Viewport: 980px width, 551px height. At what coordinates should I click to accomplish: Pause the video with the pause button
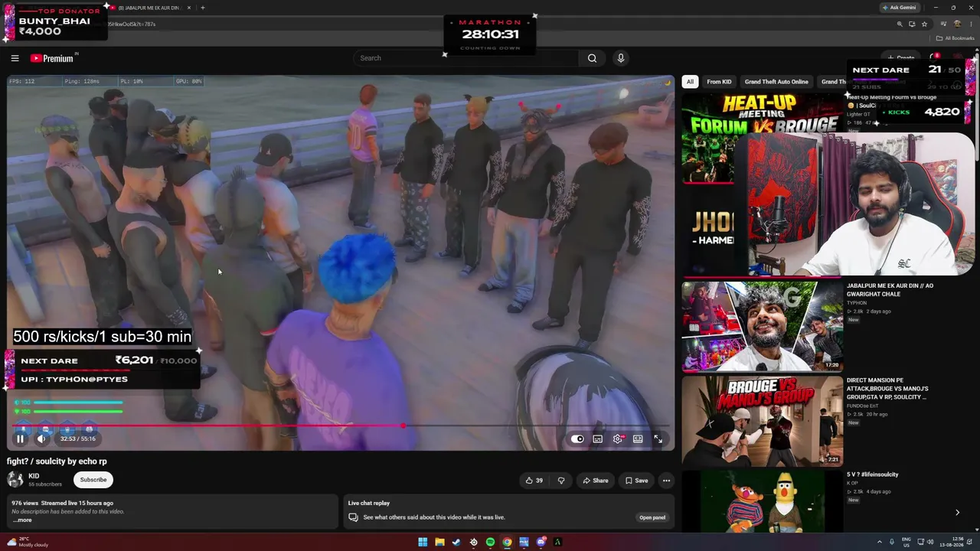point(21,439)
